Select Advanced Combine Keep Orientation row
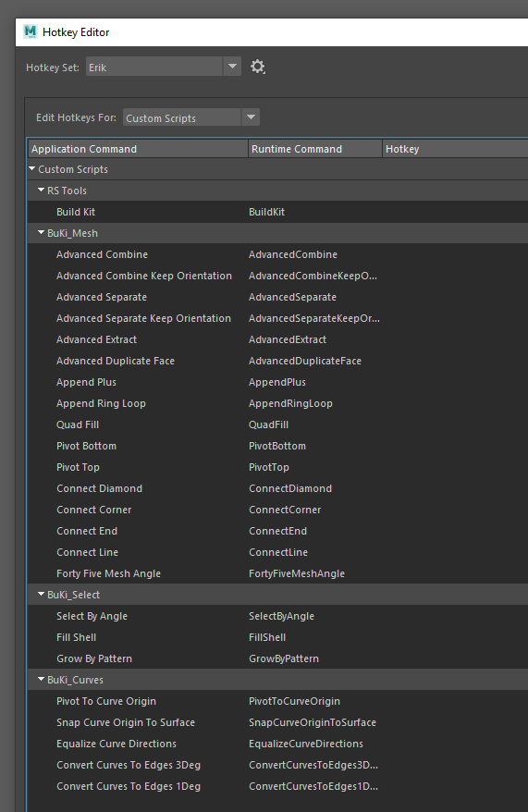The height and width of the screenshot is (812, 528). coord(278,276)
